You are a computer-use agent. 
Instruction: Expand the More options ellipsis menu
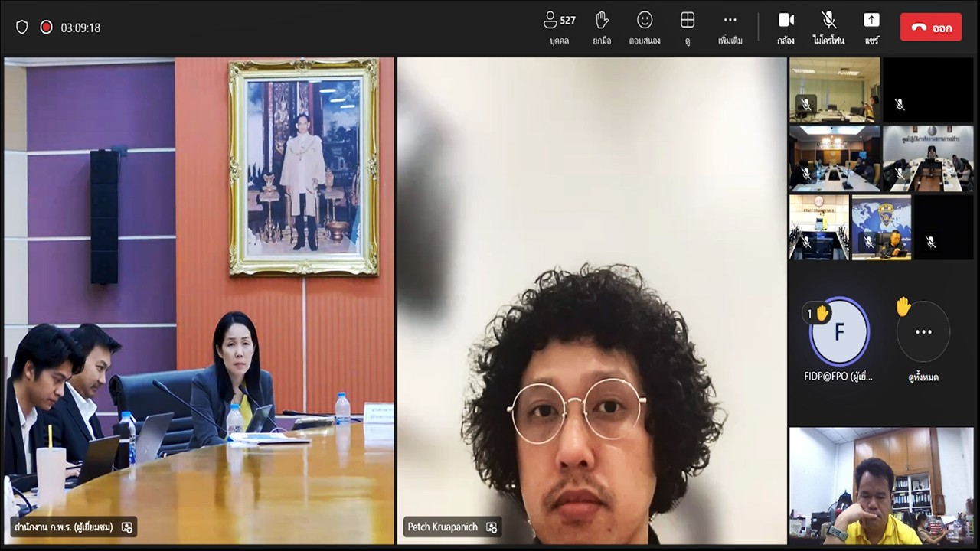(x=730, y=28)
